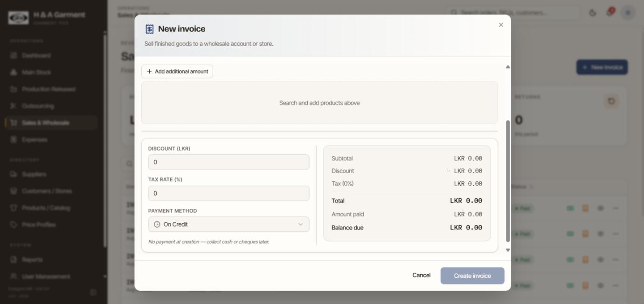
Task: Click the search orders, SKUs, customers field
Action: coord(512,13)
